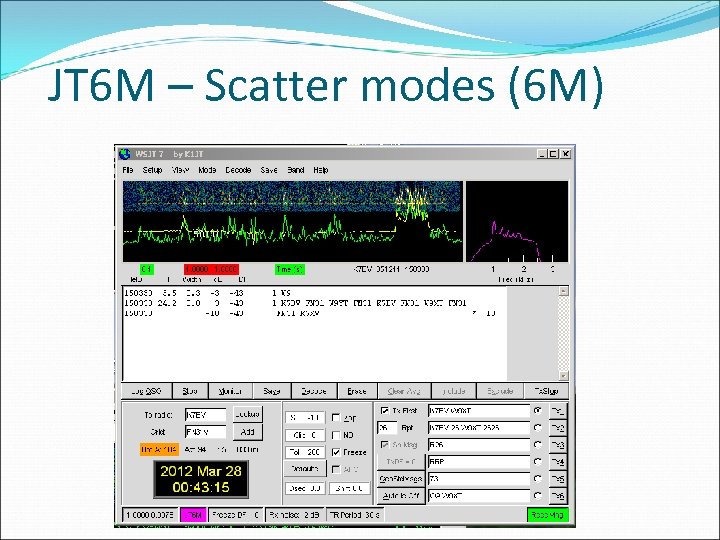Select the radio button beside Tx3
Viewport: 720px width, 540px height.
[x=538, y=444]
